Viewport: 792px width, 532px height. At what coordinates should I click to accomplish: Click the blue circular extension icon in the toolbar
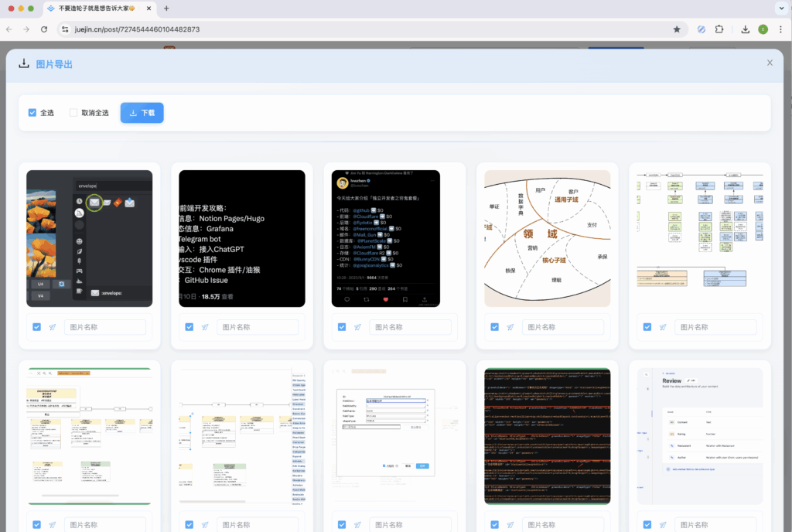click(x=701, y=29)
